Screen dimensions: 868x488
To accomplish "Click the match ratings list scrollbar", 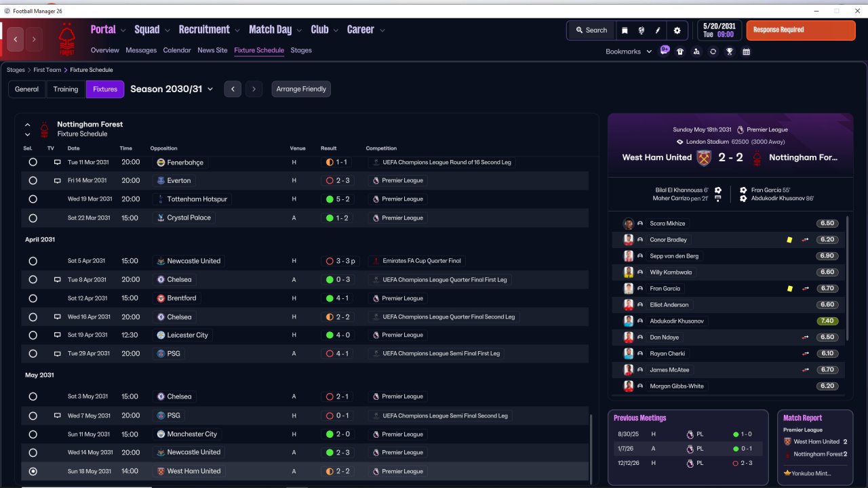I will pos(848,279).
